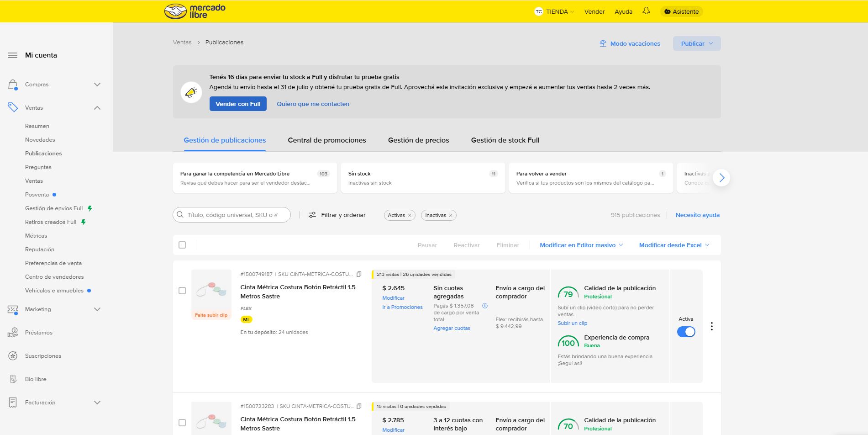Open the three-dots menu for first listing
The height and width of the screenshot is (435, 868).
point(711,326)
